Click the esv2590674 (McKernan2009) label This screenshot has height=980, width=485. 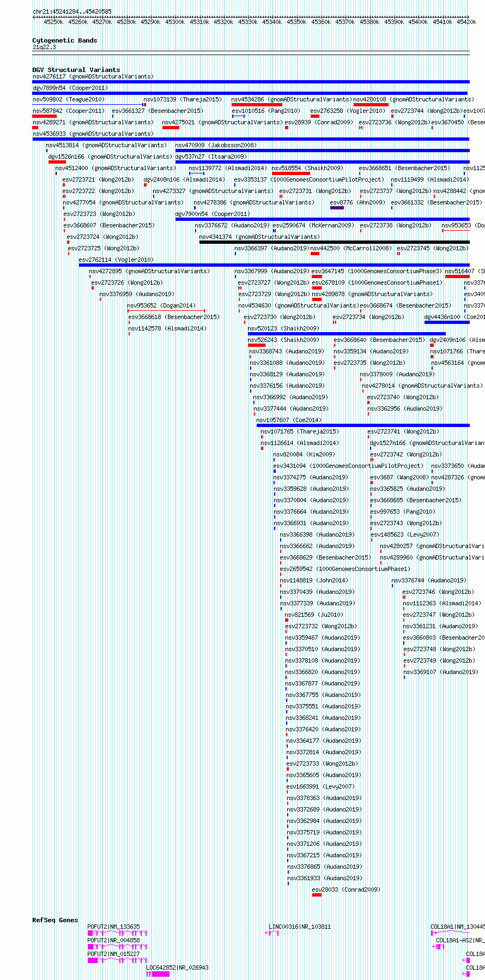coord(313,225)
